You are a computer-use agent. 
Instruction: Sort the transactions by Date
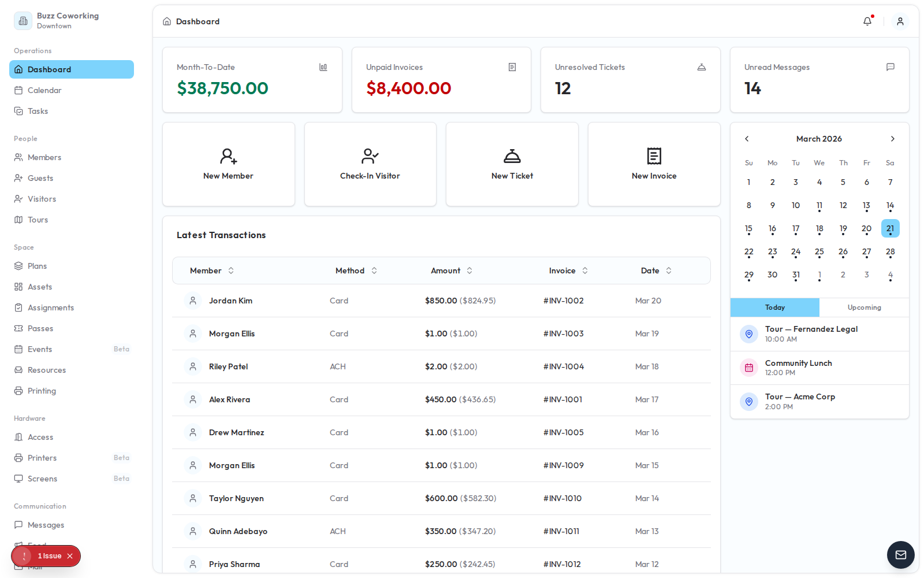[x=655, y=271]
